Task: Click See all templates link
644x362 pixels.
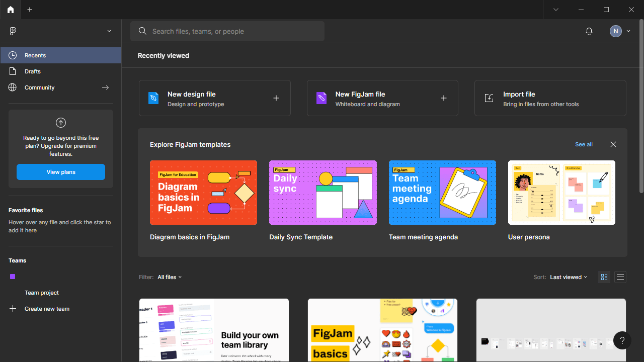Action: tap(584, 144)
